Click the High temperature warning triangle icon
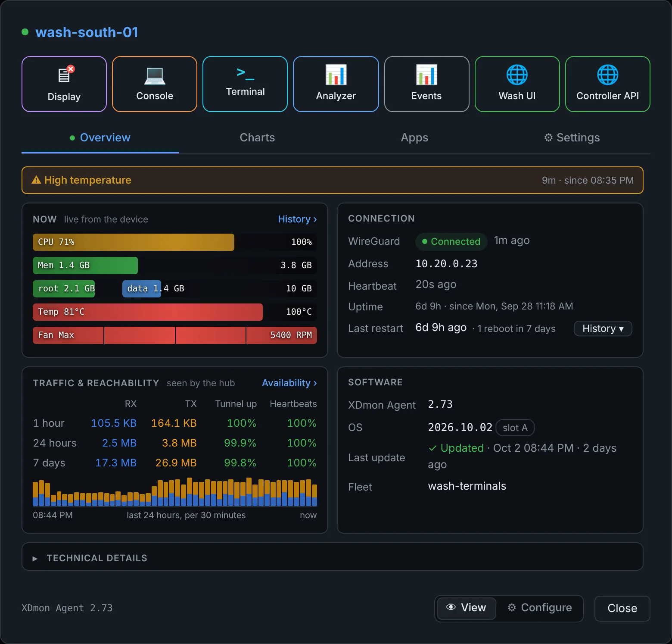This screenshot has width=672, height=644. point(36,180)
